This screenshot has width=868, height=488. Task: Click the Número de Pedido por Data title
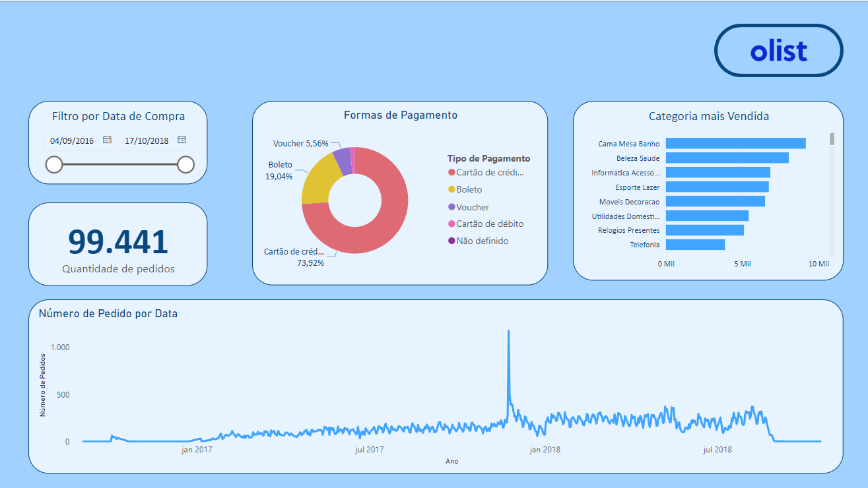tap(108, 314)
